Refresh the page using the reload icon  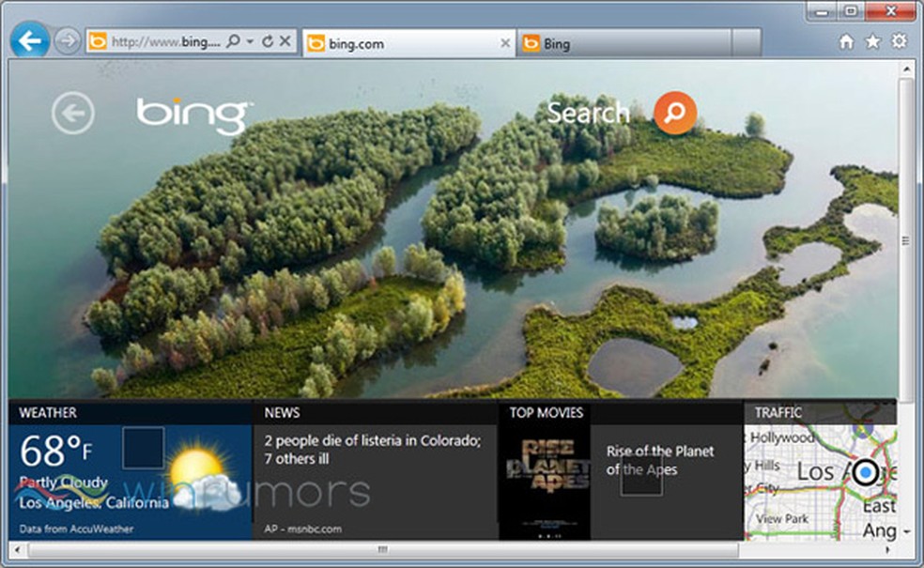coord(266,41)
